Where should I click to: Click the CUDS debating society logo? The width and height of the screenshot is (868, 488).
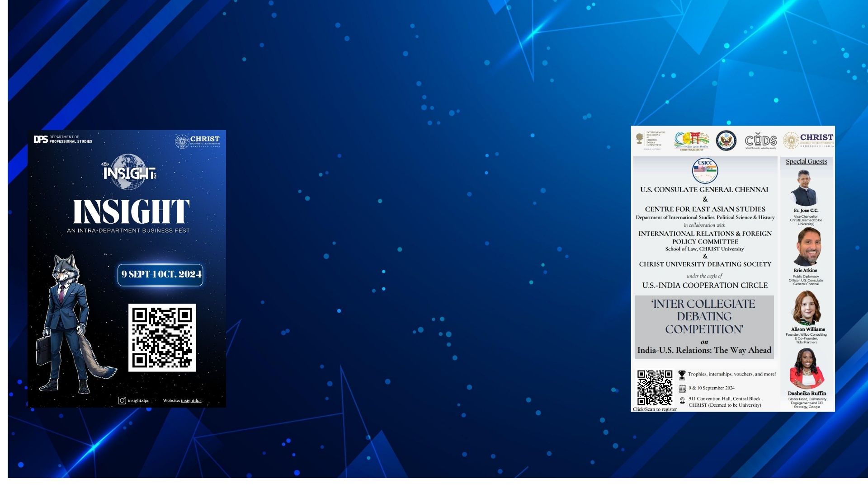tap(761, 141)
